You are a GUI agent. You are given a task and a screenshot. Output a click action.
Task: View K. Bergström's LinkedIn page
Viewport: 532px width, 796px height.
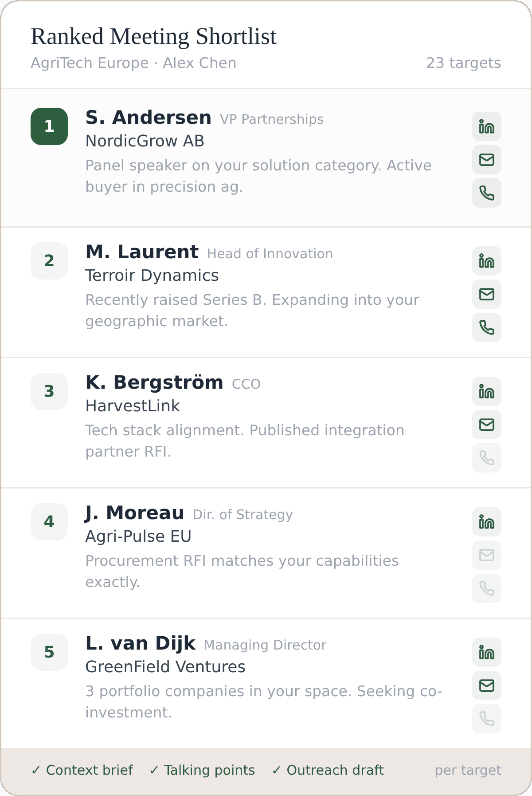tap(486, 391)
